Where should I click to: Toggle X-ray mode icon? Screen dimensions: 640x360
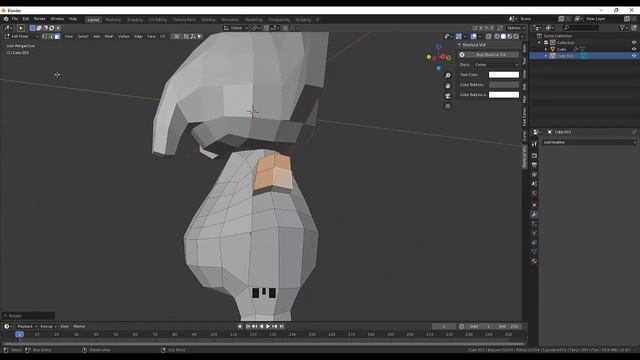pos(489,36)
